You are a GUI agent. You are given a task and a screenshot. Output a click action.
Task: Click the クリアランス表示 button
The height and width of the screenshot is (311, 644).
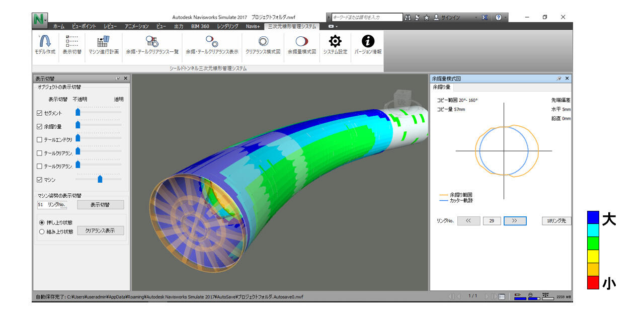[100, 230]
